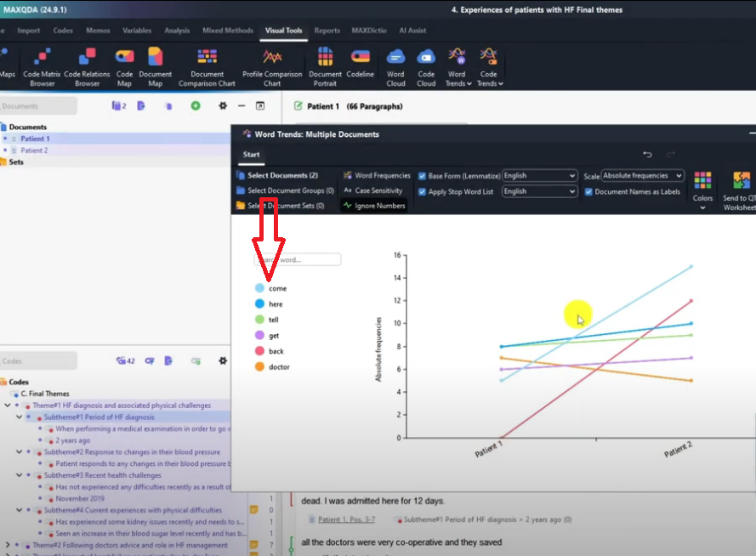Toggle the Case Sensitivity option
This screenshot has height=556, width=756.
372,190
